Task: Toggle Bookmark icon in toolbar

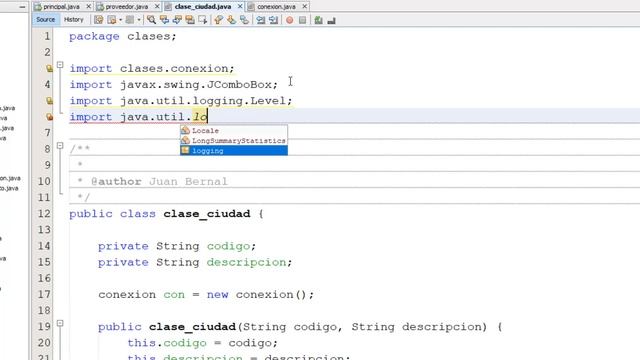Action: click(244, 20)
